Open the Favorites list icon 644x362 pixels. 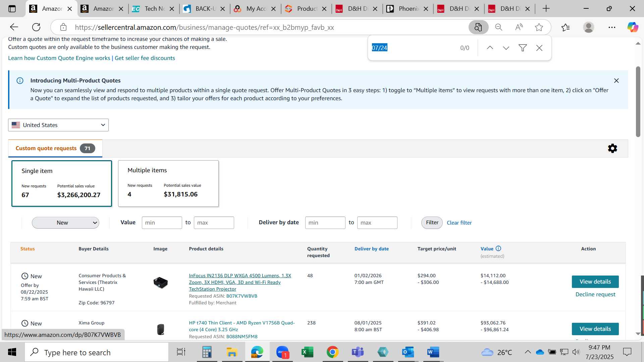(566, 27)
